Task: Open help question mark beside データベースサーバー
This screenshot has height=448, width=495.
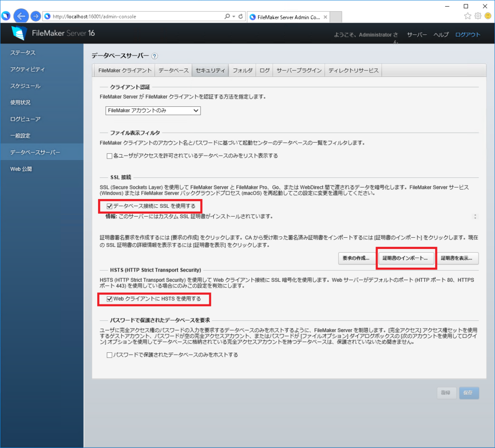Action: (154, 56)
